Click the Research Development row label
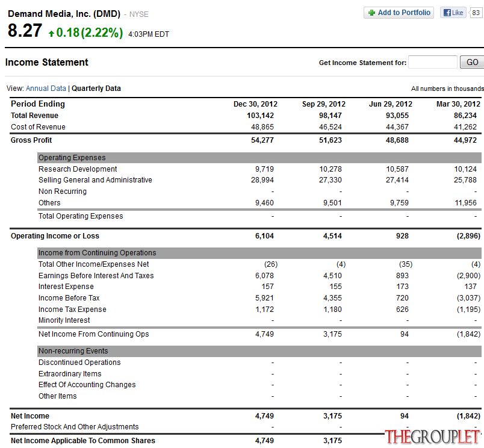 click(x=78, y=169)
